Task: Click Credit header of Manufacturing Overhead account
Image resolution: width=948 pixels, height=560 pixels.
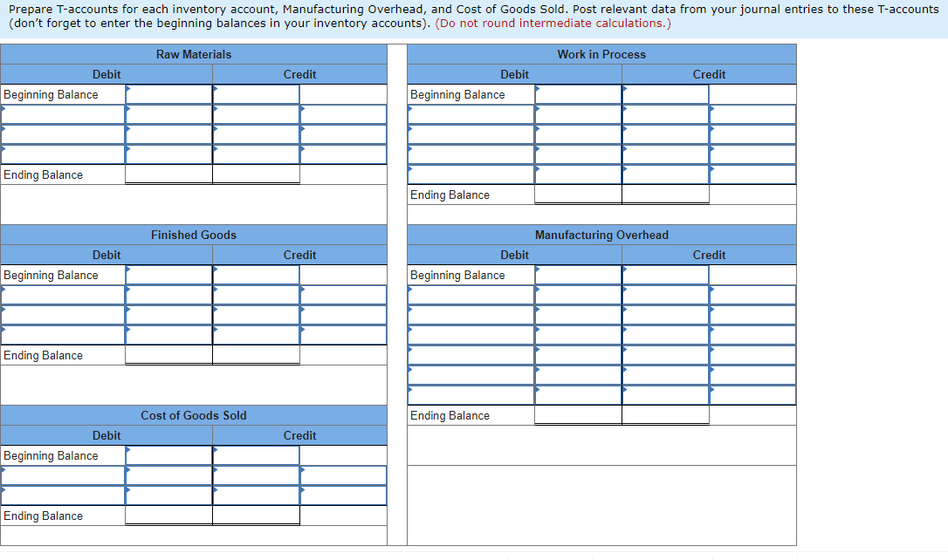Action: (709, 255)
